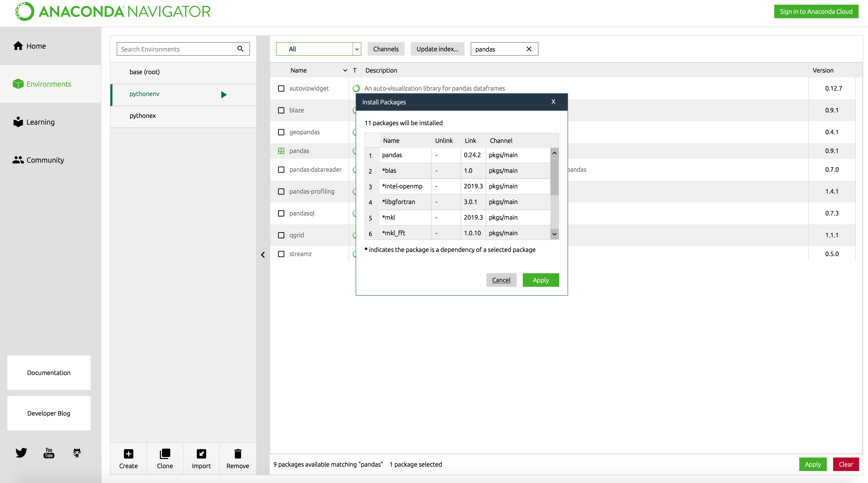Open the Home section icon
Viewport: 868px width, 483px height.
click(x=18, y=46)
